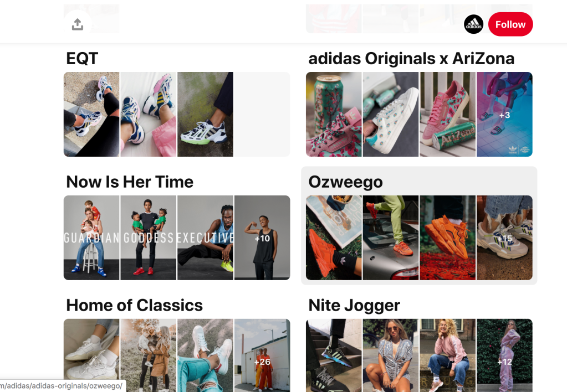Open the Nite Jogger board title
This screenshot has width=567, height=392.
tap(354, 305)
